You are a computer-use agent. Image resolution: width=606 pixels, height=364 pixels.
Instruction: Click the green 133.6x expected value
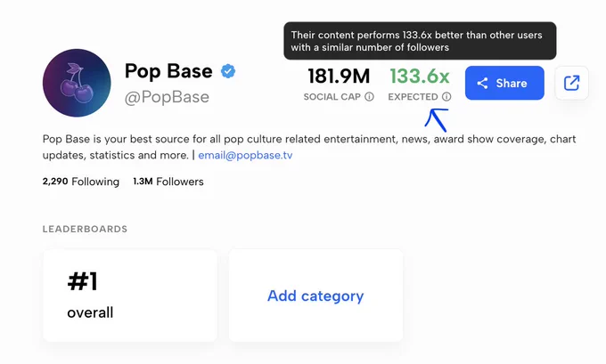pos(420,76)
